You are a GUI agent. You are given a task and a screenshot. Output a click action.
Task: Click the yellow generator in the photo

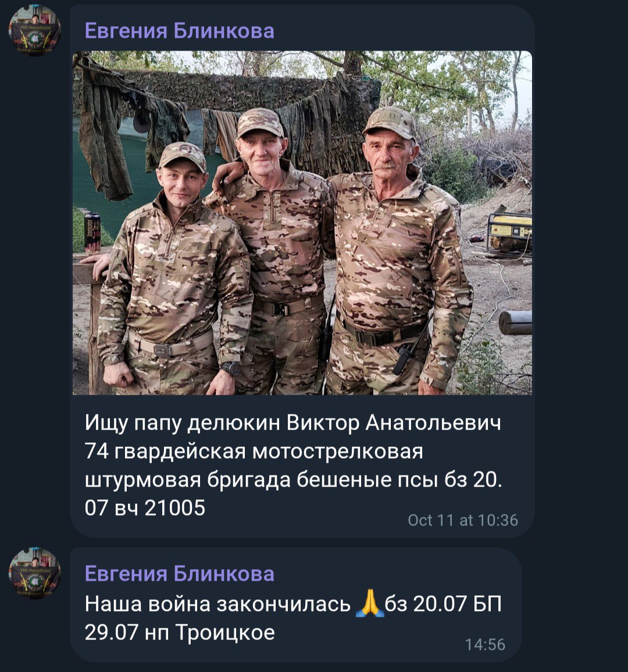[510, 233]
